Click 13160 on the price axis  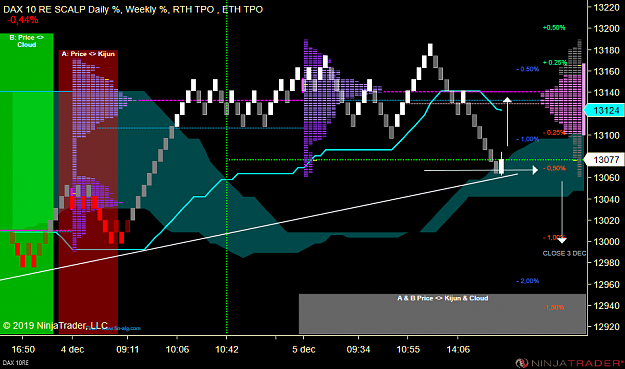point(606,71)
